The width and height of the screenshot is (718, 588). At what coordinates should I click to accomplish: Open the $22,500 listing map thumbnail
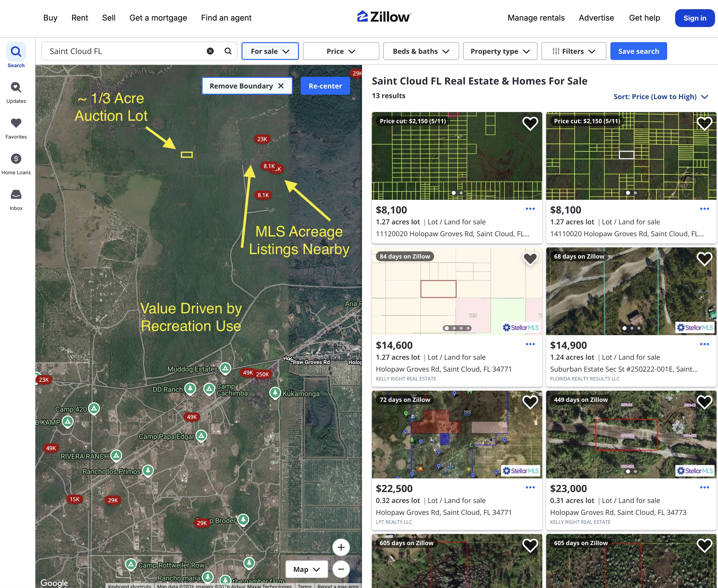(x=456, y=435)
